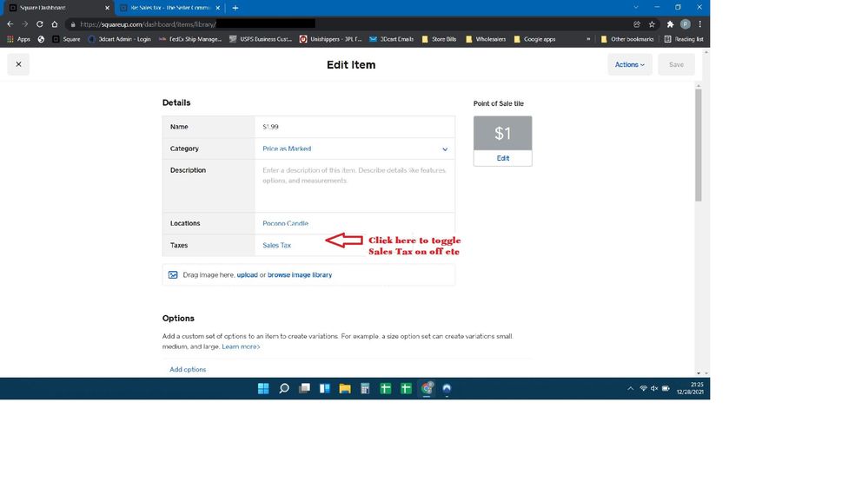Click the Save button
This screenshot has width=868, height=488.
click(676, 64)
